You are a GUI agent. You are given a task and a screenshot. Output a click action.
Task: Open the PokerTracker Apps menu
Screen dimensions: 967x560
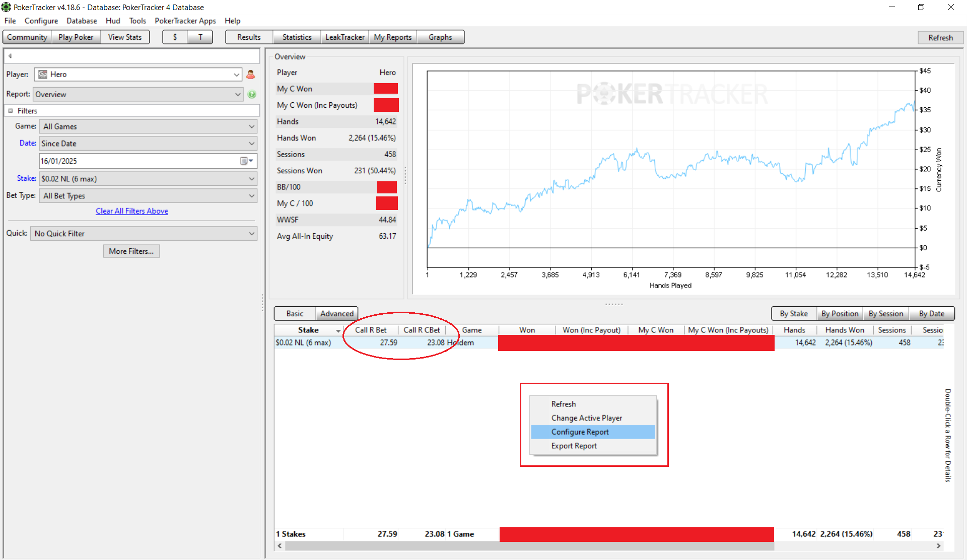(185, 21)
